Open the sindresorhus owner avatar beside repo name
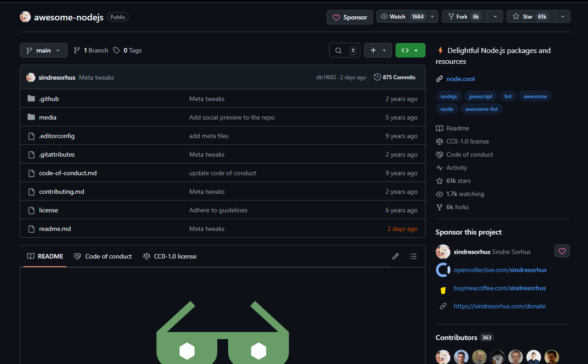 pyautogui.click(x=25, y=17)
